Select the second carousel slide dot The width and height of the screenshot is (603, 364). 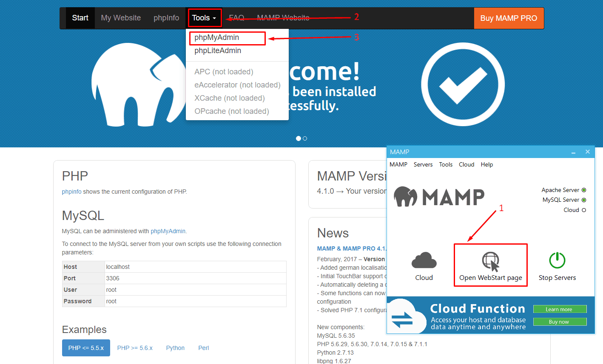(x=305, y=138)
